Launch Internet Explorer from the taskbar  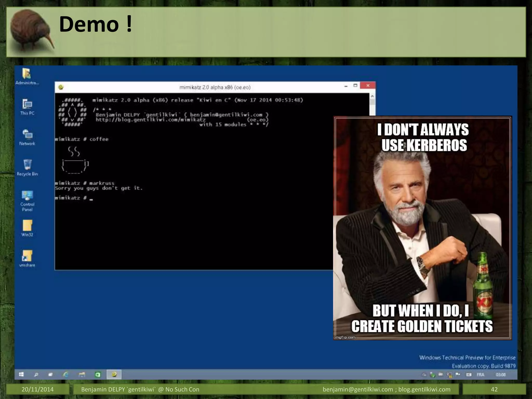pyautogui.click(x=66, y=374)
